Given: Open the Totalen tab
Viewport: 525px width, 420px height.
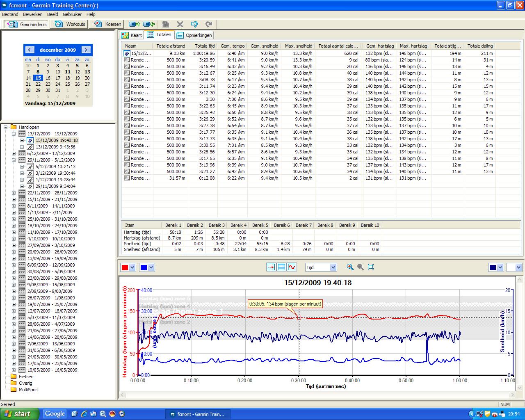Looking at the screenshot, I should [x=159, y=35].
